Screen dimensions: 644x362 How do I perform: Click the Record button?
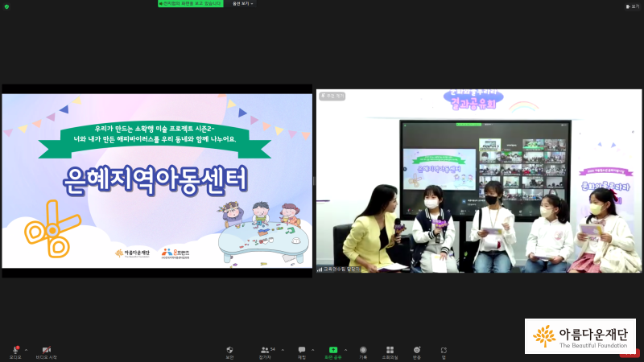[x=363, y=352]
